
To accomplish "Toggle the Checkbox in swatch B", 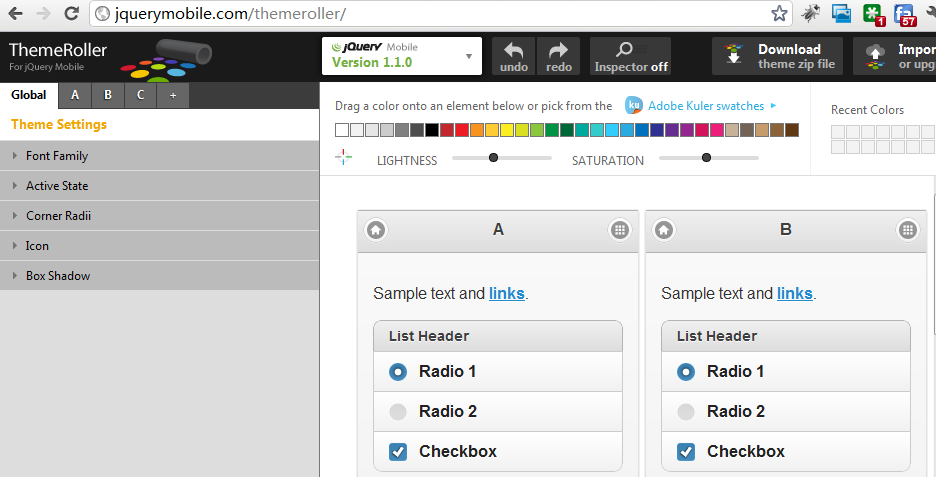I will 786,451.
